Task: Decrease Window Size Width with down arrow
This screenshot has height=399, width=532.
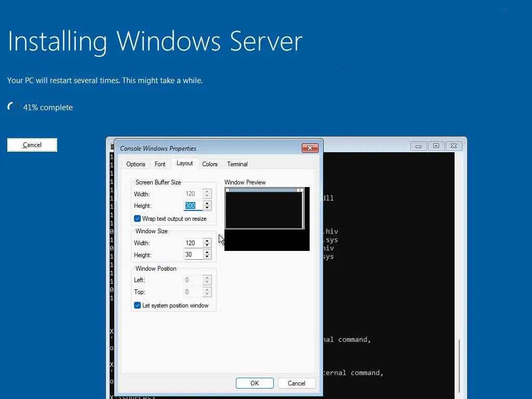Action: pyautogui.click(x=207, y=245)
